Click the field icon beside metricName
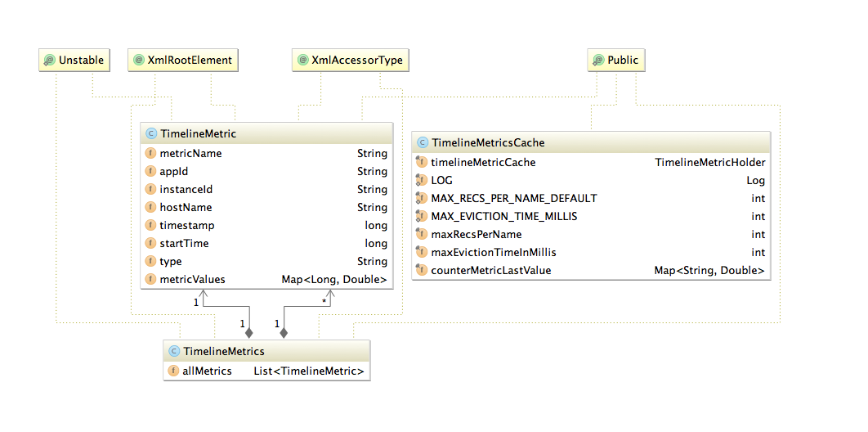Screen dimensions: 868x432 [x=150, y=153]
